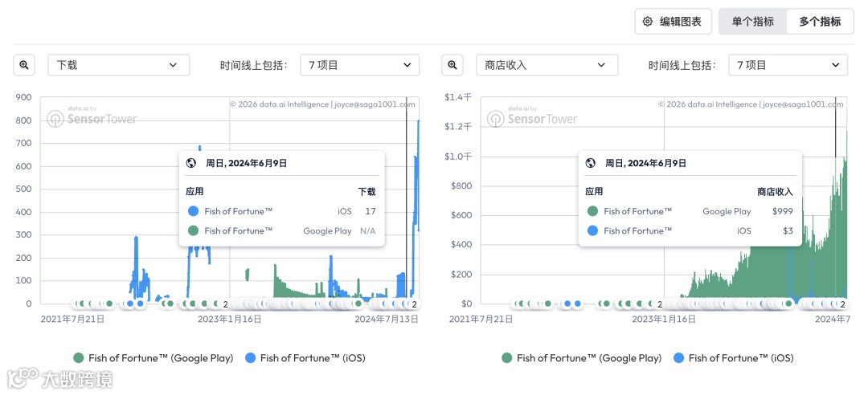Click gear icon in 编辑图表 button
The height and width of the screenshot is (395, 868).
click(x=647, y=22)
